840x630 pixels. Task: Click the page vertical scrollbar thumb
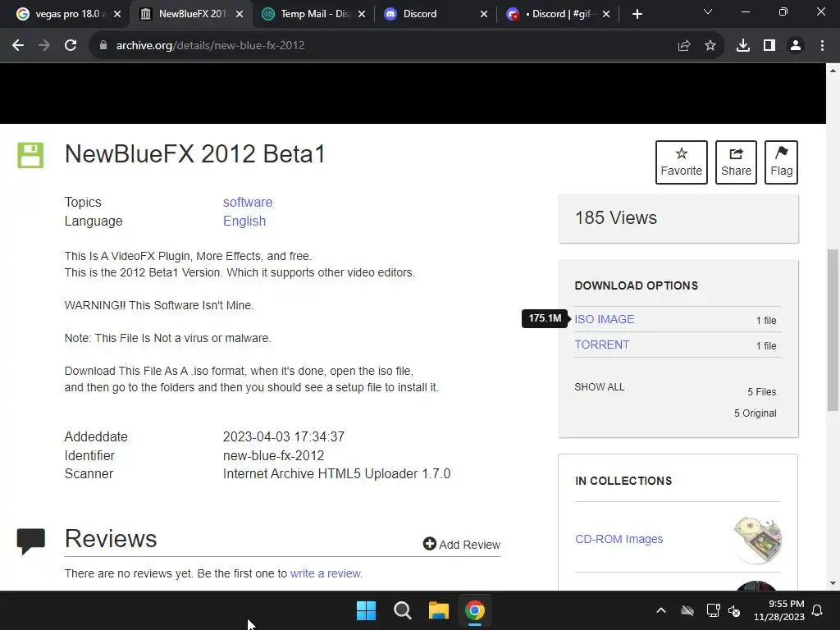click(833, 330)
